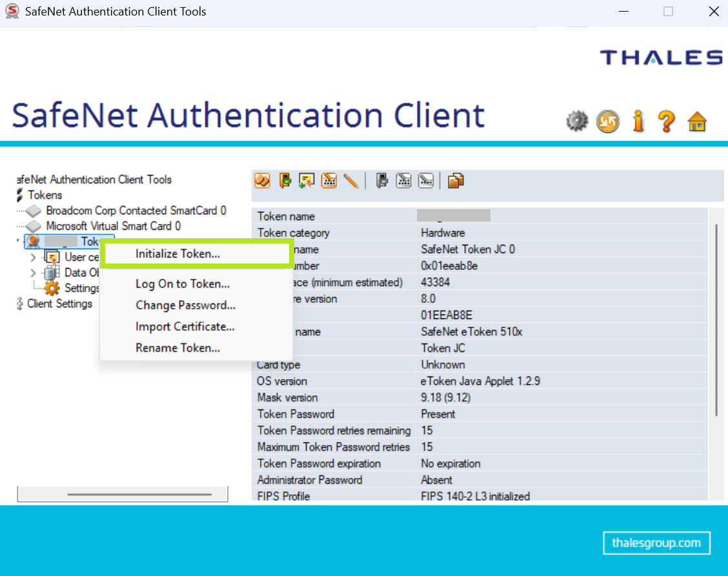
Task: Click the Broadcom Corp Contacted SmartCard reader icon
Action: point(34,211)
